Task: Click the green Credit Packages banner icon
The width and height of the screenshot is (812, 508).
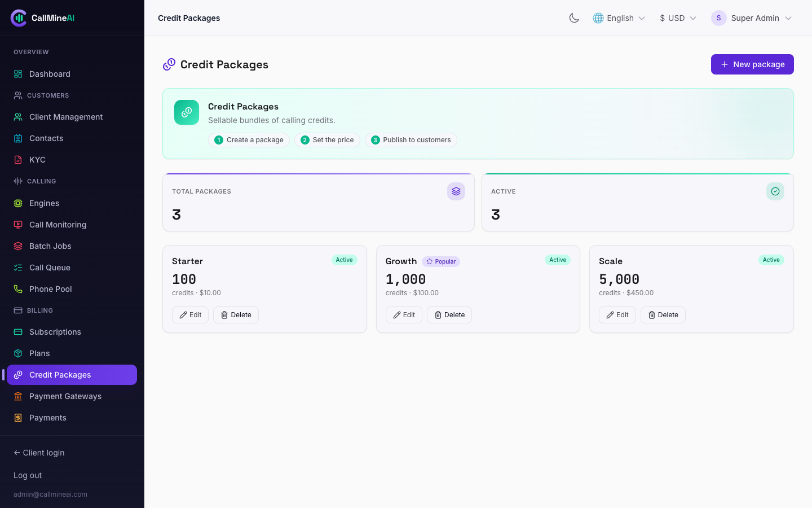Action: tap(187, 112)
